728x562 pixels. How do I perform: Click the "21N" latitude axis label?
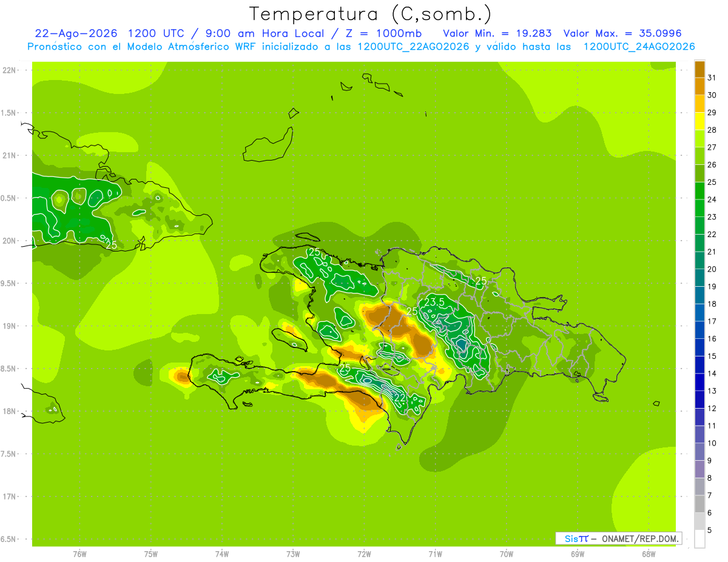click(8, 155)
